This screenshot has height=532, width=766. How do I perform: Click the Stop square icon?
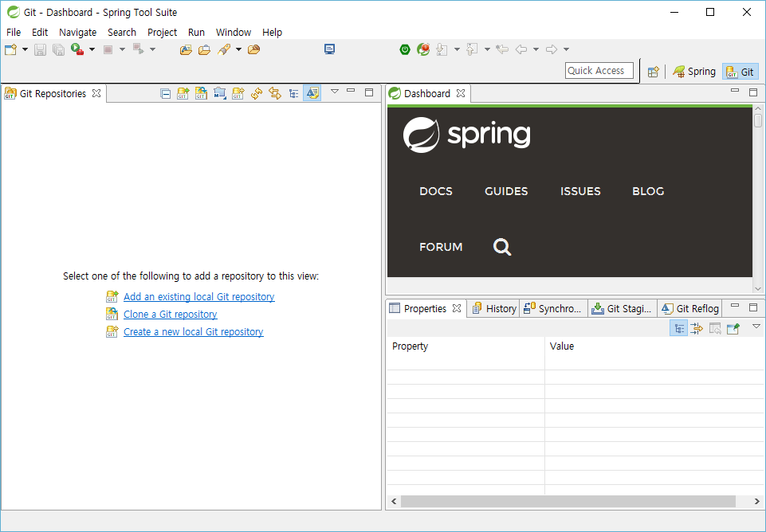click(108, 49)
